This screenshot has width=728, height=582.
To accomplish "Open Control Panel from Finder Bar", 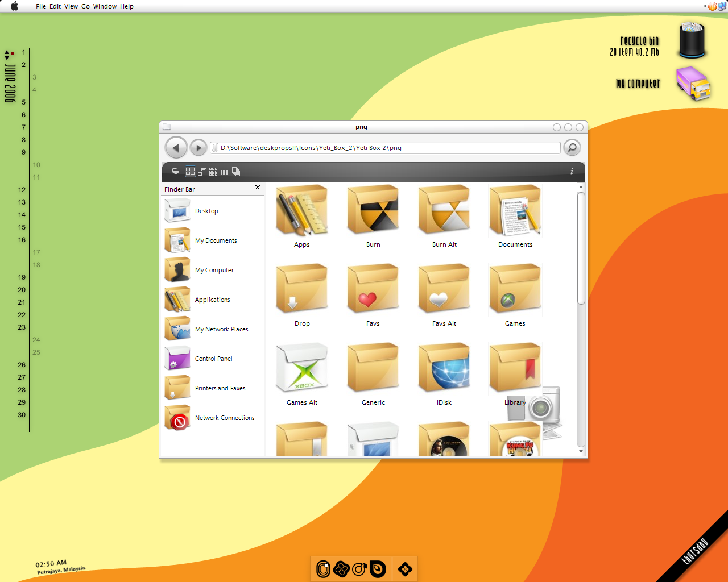I will 213,359.
